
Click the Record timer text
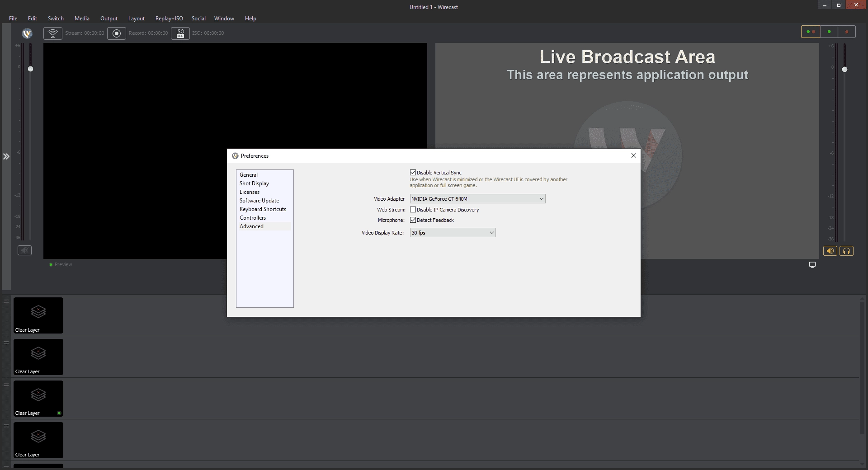148,33
